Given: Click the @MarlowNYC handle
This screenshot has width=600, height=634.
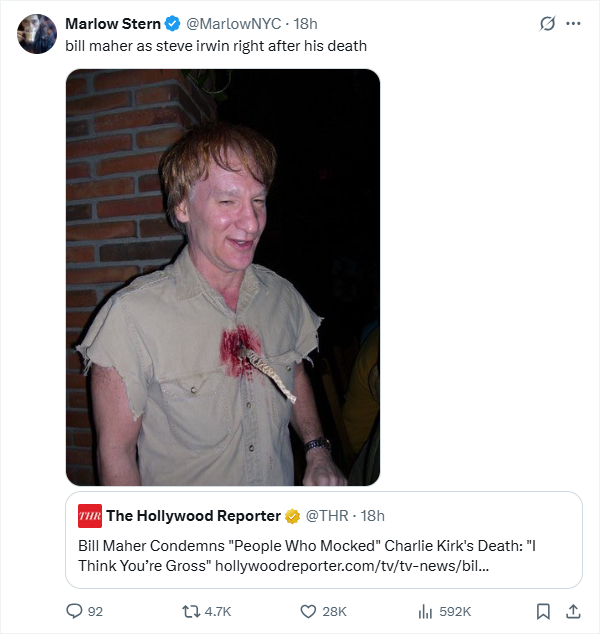Looking at the screenshot, I should (x=233, y=24).
